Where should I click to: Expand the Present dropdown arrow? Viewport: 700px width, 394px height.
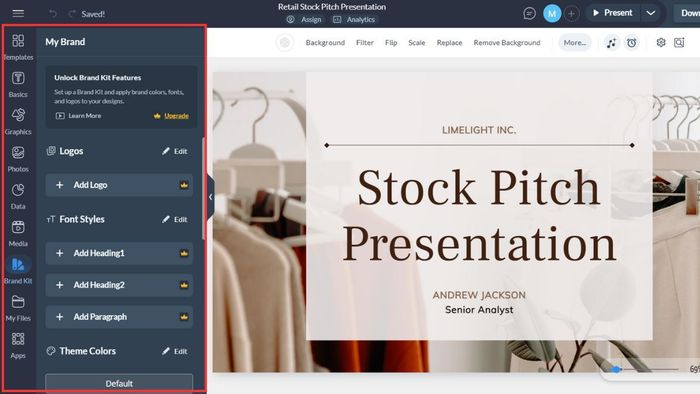coord(651,13)
